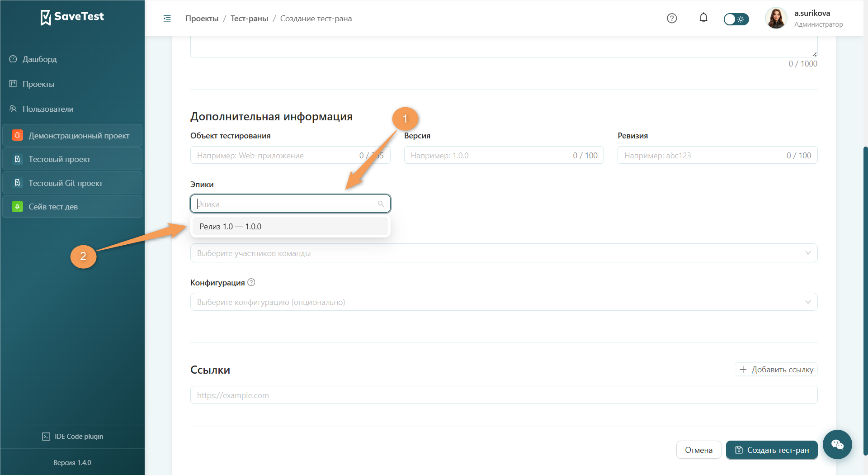Click the search icon in Эпики field
This screenshot has height=475, width=868.
pyautogui.click(x=381, y=204)
